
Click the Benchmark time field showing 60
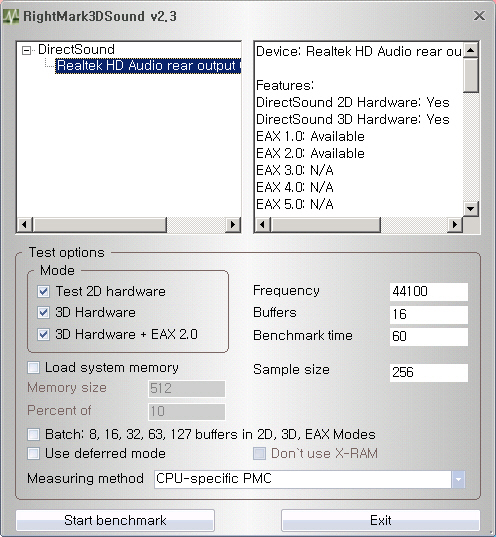click(x=429, y=336)
